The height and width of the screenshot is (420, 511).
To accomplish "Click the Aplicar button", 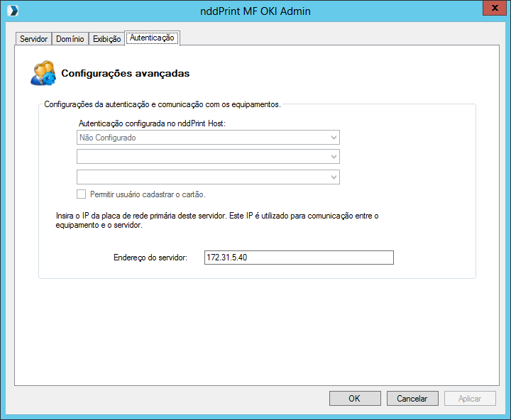I will coord(470,399).
